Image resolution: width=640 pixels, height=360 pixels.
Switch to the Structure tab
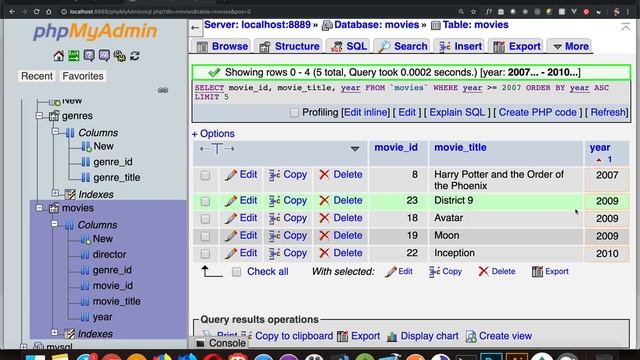coord(289,47)
